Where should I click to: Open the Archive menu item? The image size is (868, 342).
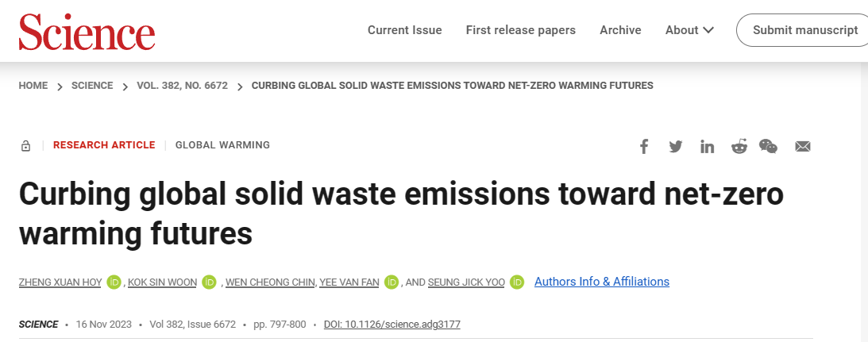620,30
